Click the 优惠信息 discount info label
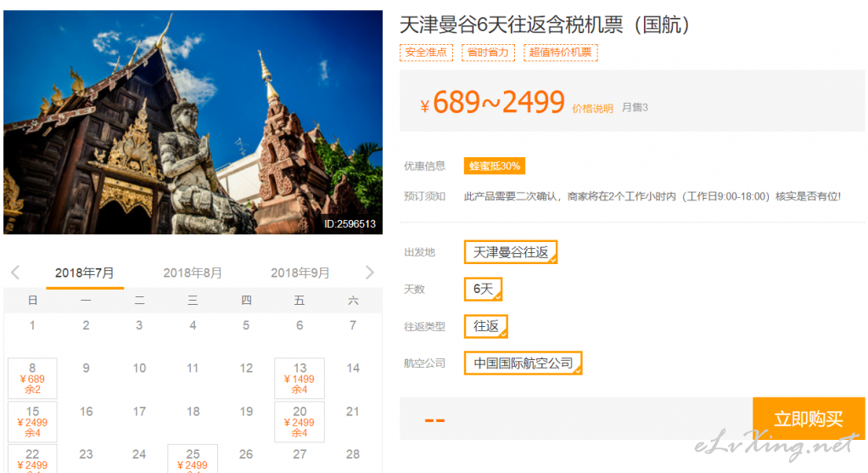The height and width of the screenshot is (473, 868). 424,166
